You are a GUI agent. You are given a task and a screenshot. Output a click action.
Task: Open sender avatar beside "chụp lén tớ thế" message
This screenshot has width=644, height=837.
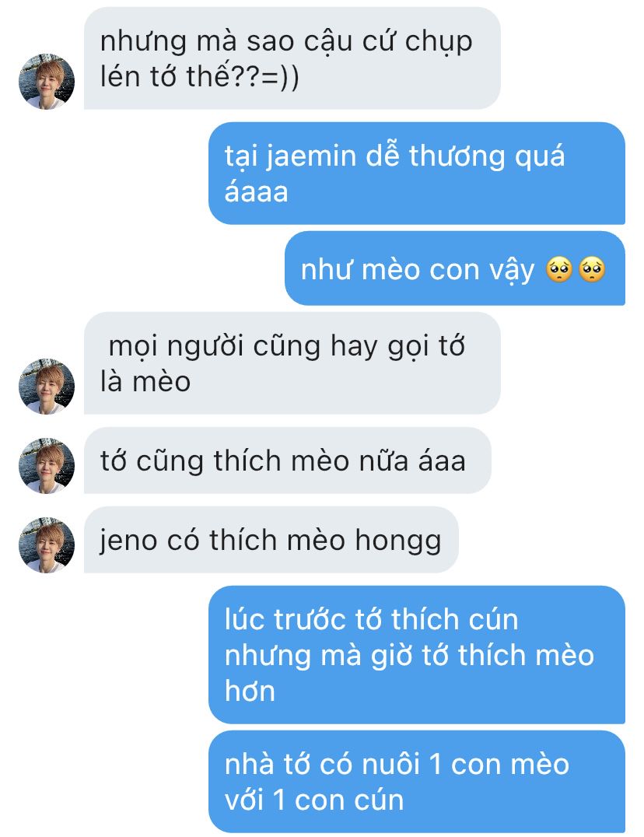(x=47, y=81)
